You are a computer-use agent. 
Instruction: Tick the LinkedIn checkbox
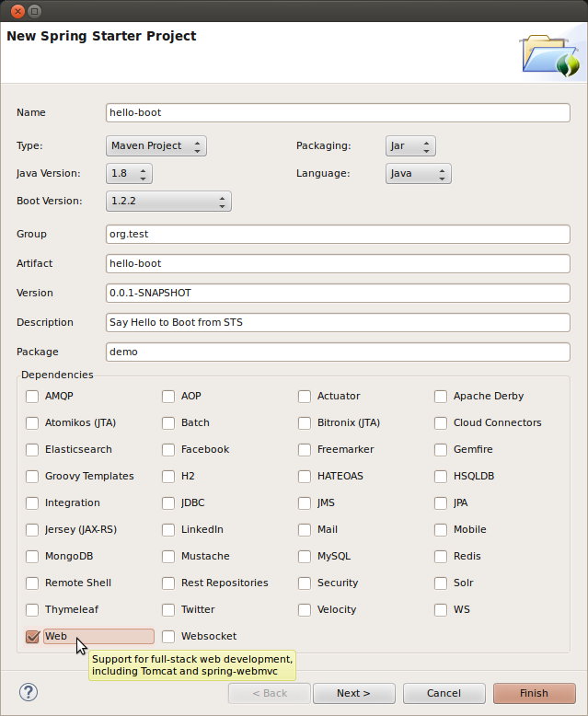click(168, 530)
